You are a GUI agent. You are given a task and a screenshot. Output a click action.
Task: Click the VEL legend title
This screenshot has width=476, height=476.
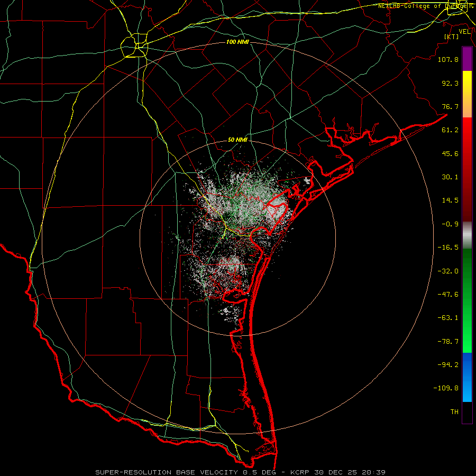464,32
